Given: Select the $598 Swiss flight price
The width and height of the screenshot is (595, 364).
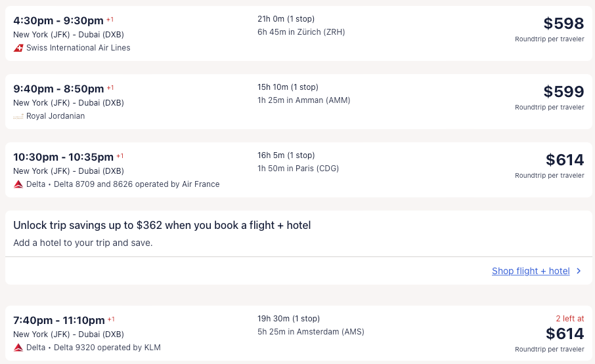Looking at the screenshot, I should click(563, 24).
